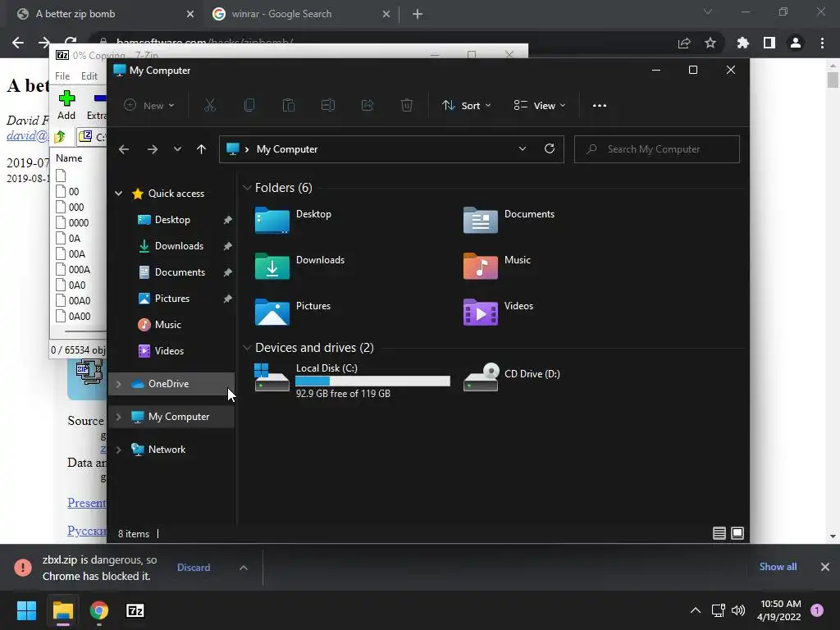
Task: Go forward using Explorer forward arrow
Action: coord(153,149)
